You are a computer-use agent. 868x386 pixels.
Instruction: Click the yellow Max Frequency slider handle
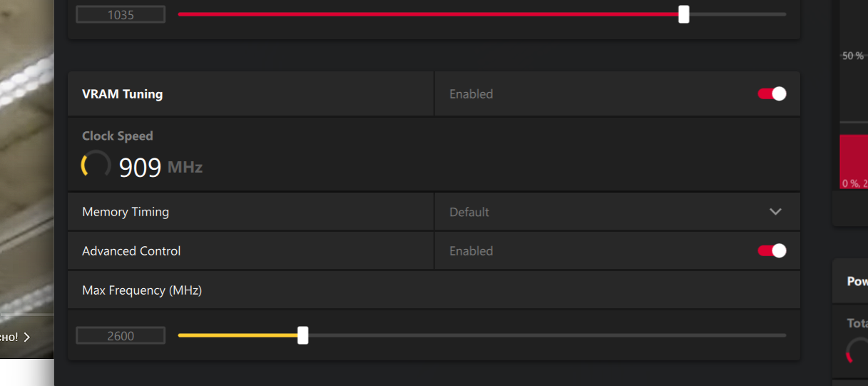[303, 335]
